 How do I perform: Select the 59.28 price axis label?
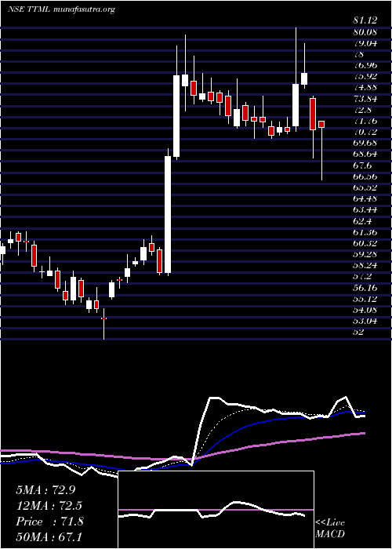click(365, 255)
